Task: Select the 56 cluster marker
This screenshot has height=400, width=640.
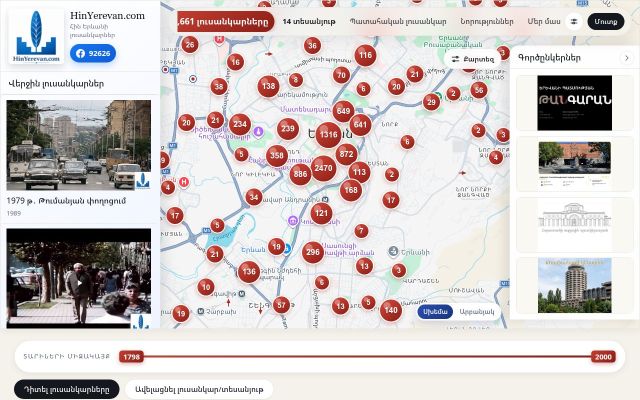Action: pos(479,90)
